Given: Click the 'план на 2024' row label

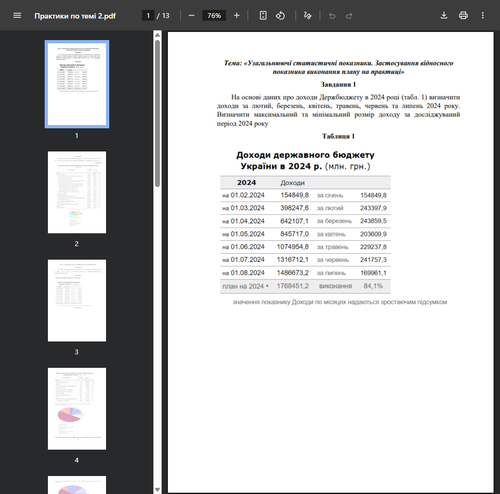Looking at the screenshot, I should pyautogui.click(x=243, y=286).
